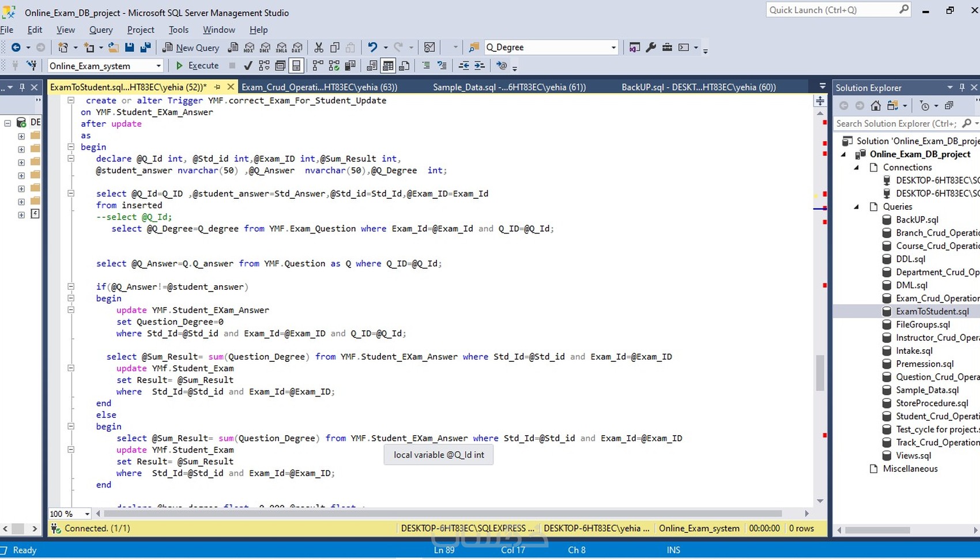Screen dimensions: 980x559
Task: Click the Find in Files icon
Action: 474,47
